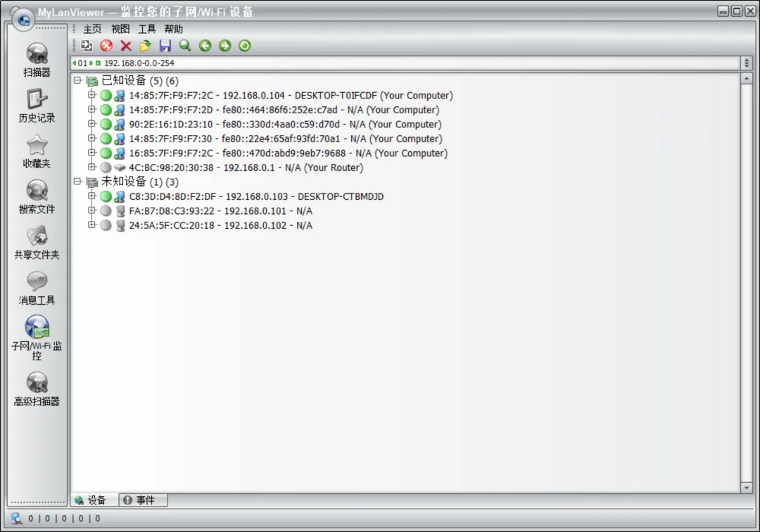Click the magnifier search toolbar icon

tap(185, 46)
